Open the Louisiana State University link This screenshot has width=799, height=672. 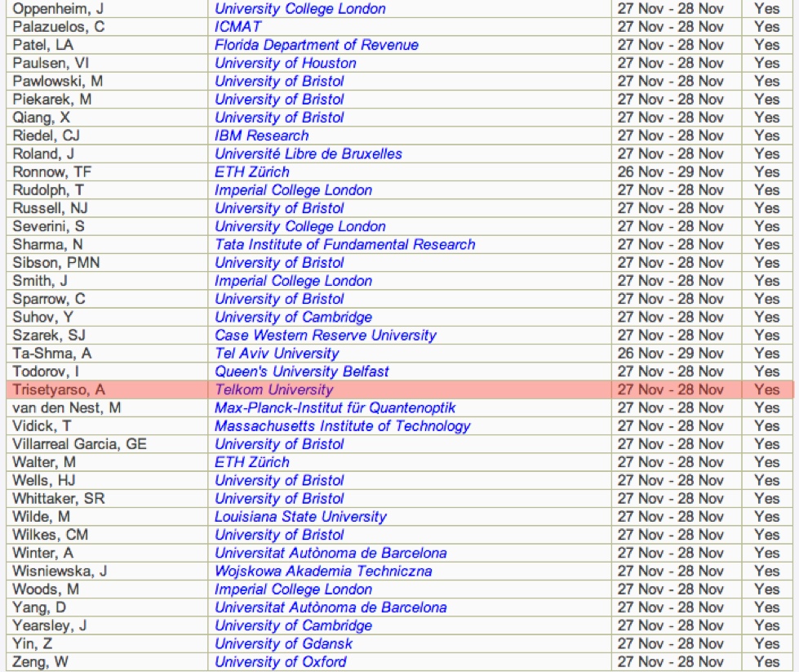pos(300,516)
